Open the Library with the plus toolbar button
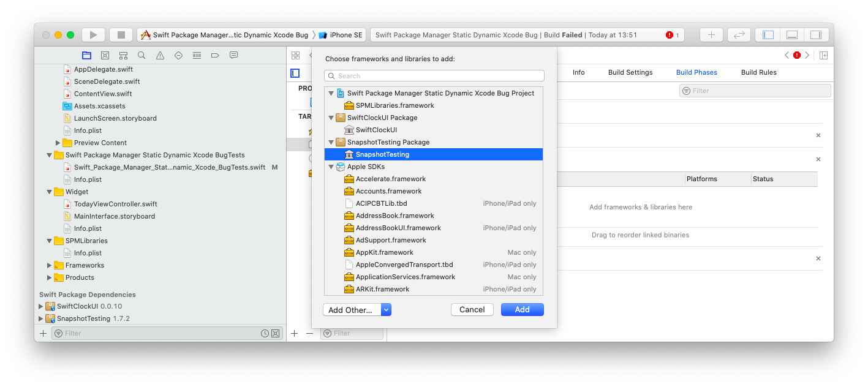Image resolution: width=868 pixels, height=387 pixels. (711, 35)
